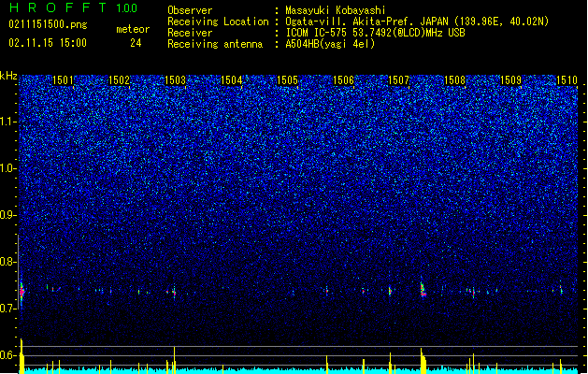
Task: Click the ICOM IC-575 receiver text
Action: coord(375,33)
